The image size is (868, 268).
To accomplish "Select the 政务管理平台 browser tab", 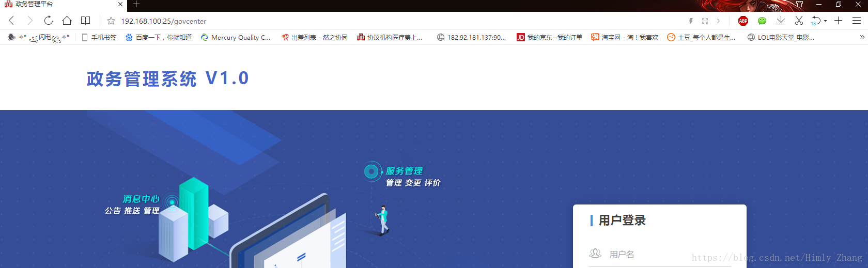I will 63,4.
